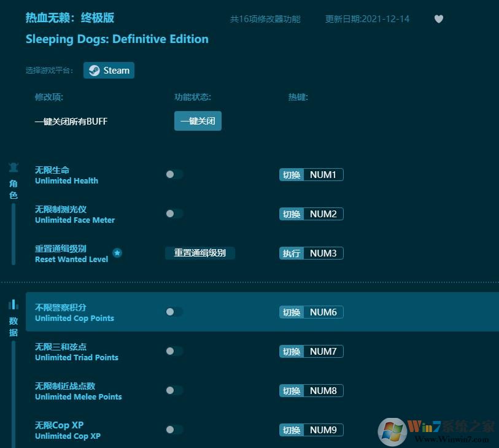Image resolution: width=499 pixels, height=448 pixels.
Task: Click the heart favorite icon
Action: pos(438,19)
